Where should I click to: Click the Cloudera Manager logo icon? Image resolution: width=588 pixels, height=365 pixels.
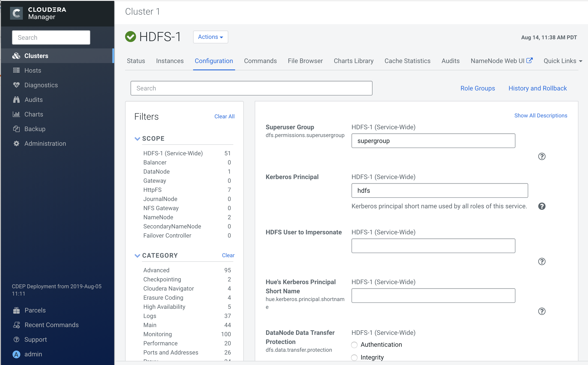[x=16, y=13]
